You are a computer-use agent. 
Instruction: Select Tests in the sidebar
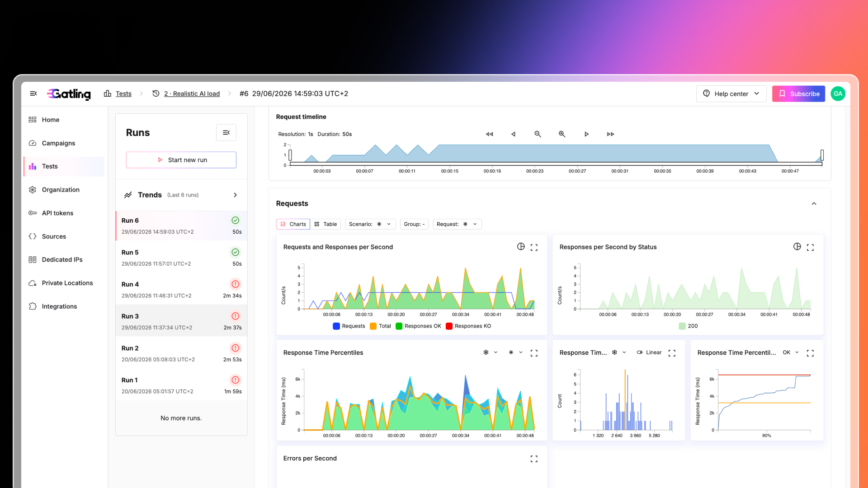pos(64,166)
